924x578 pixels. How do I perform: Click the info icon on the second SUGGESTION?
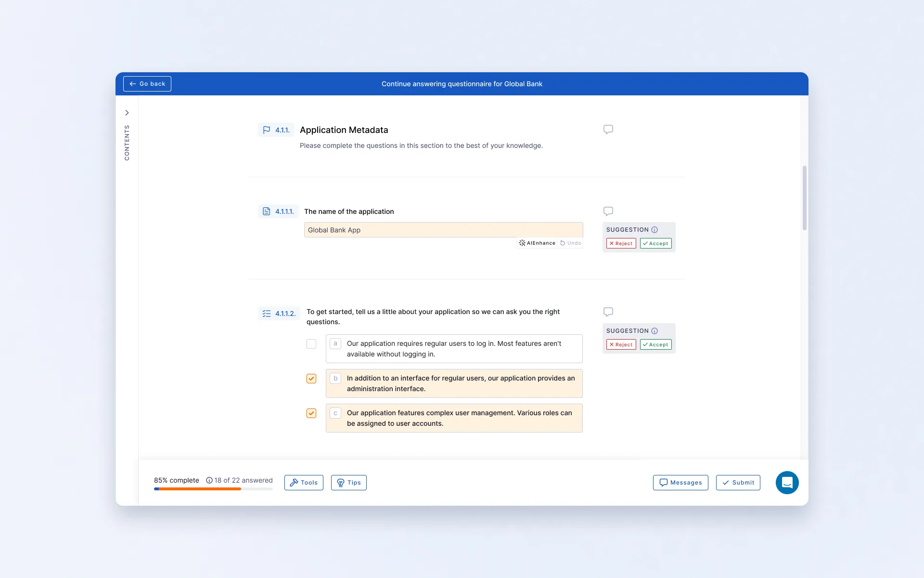click(654, 331)
